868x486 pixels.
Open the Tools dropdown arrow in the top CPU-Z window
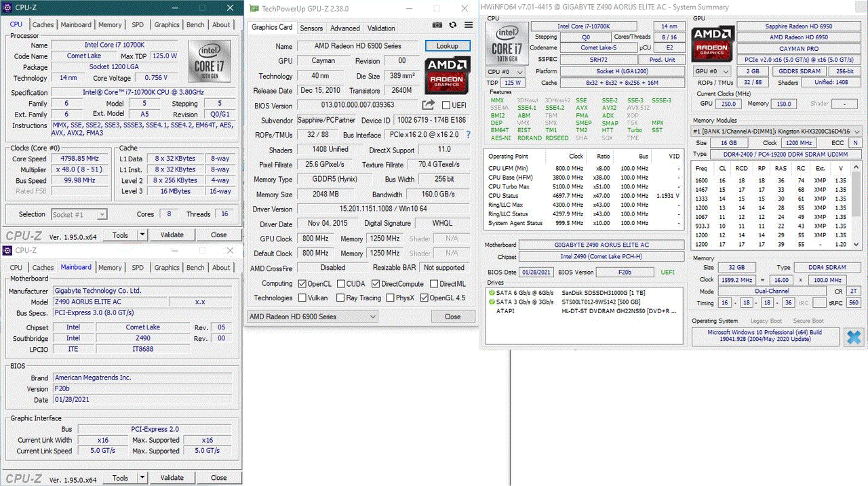142,235
